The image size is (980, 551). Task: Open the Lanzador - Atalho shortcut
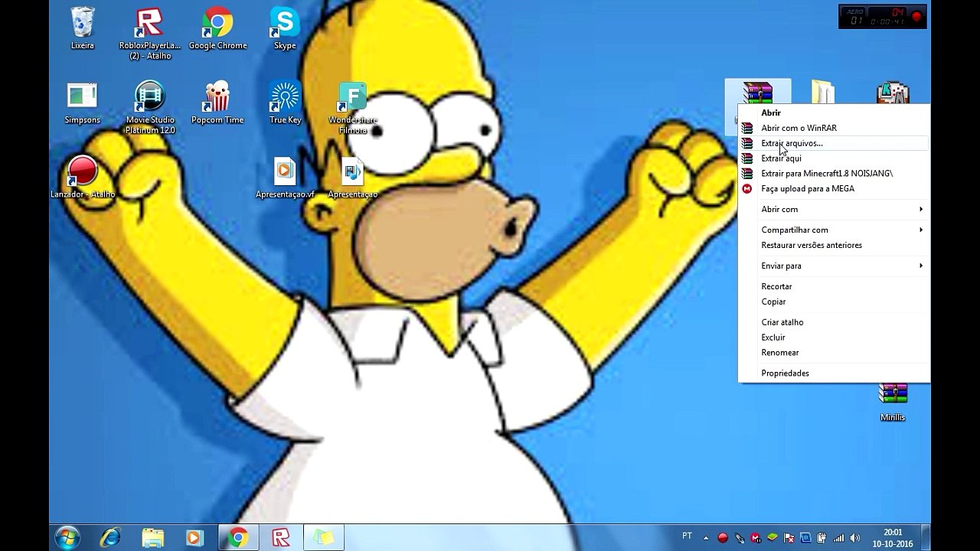(82, 177)
